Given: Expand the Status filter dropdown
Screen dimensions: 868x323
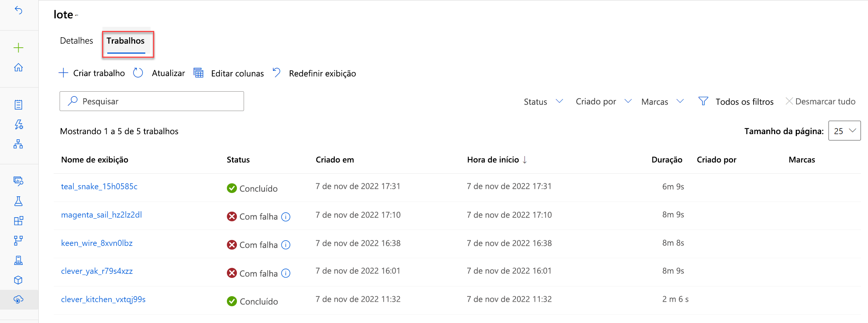Looking at the screenshot, I should pos(543,101).
